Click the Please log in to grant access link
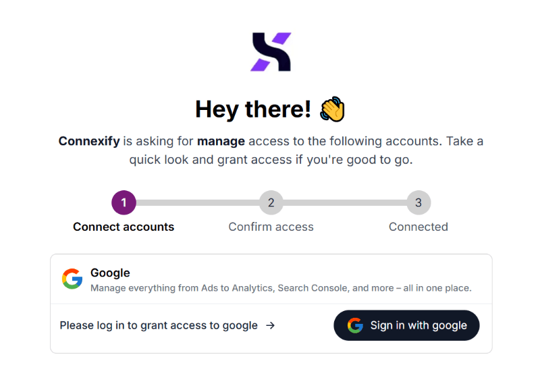540x392 pixels. click(x=159, y=325)
